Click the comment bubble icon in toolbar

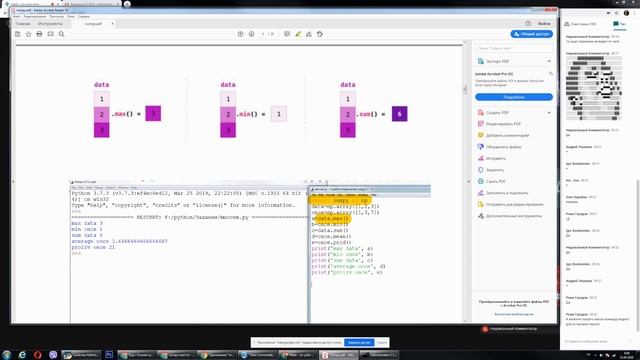[x=287, y=34]
